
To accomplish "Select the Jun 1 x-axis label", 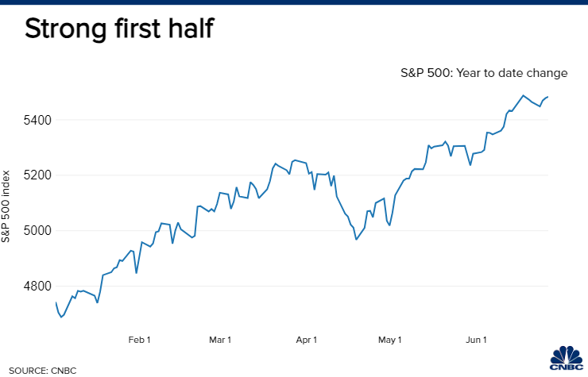I will 476,340.
